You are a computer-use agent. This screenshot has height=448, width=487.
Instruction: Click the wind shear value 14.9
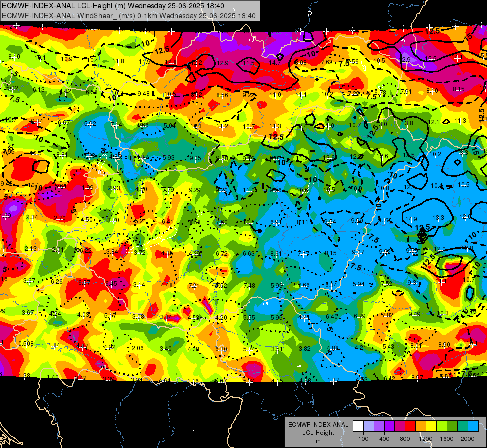click(x=411, y=219)
